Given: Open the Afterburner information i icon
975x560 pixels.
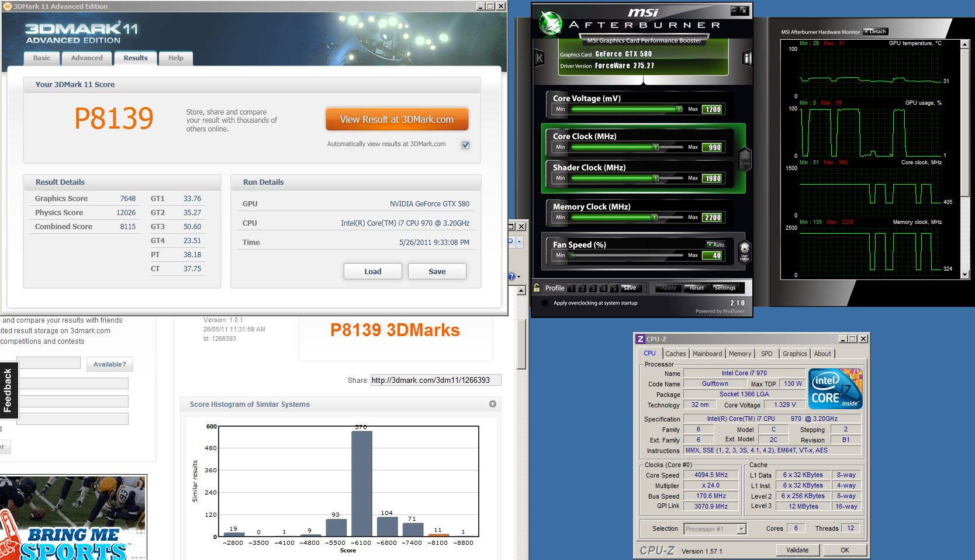Looking at the screenshot, I should (x=746, y=58).
